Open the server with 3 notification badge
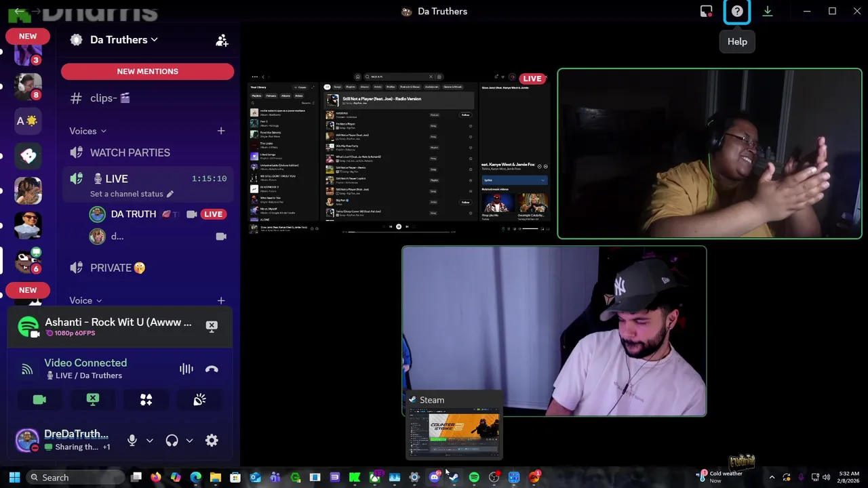Viewport: 868px width, 488px height. click(x=28, y=54)
